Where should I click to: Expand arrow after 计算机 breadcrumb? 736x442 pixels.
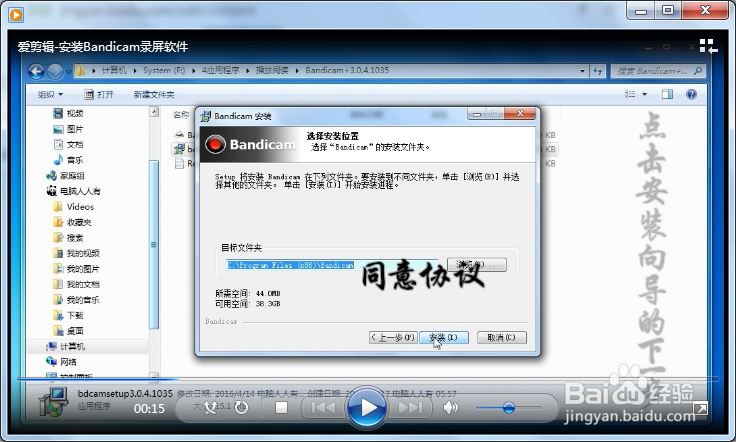135,71
